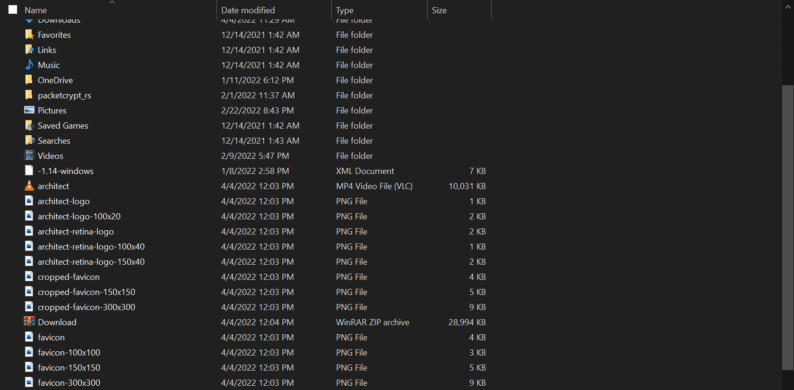This screenshot has width=794, height=390.
Task: Sort files by the Type column header
Action: [x=345, y=10]
